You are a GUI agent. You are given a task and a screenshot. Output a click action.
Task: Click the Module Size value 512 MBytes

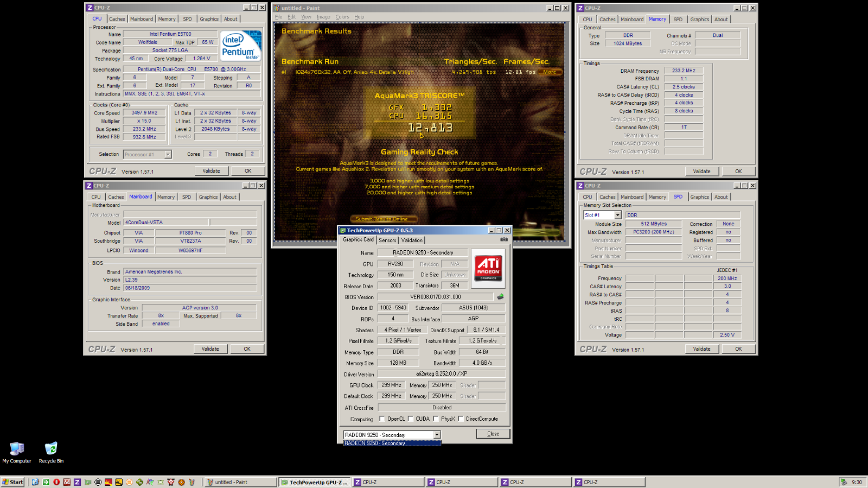[654, 224]
